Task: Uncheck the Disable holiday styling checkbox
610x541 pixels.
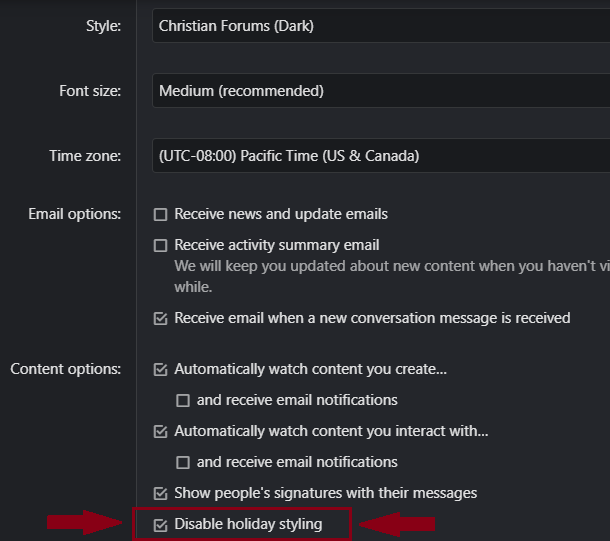Action: 160,524
